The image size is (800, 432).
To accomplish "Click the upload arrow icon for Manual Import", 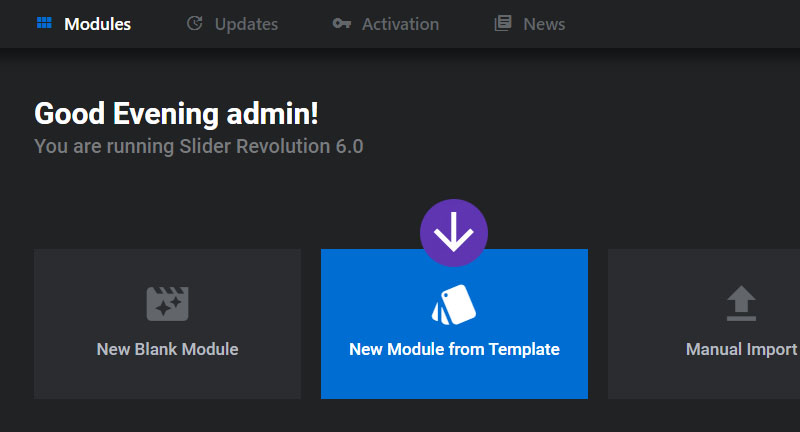I will (x=741, y=303).
